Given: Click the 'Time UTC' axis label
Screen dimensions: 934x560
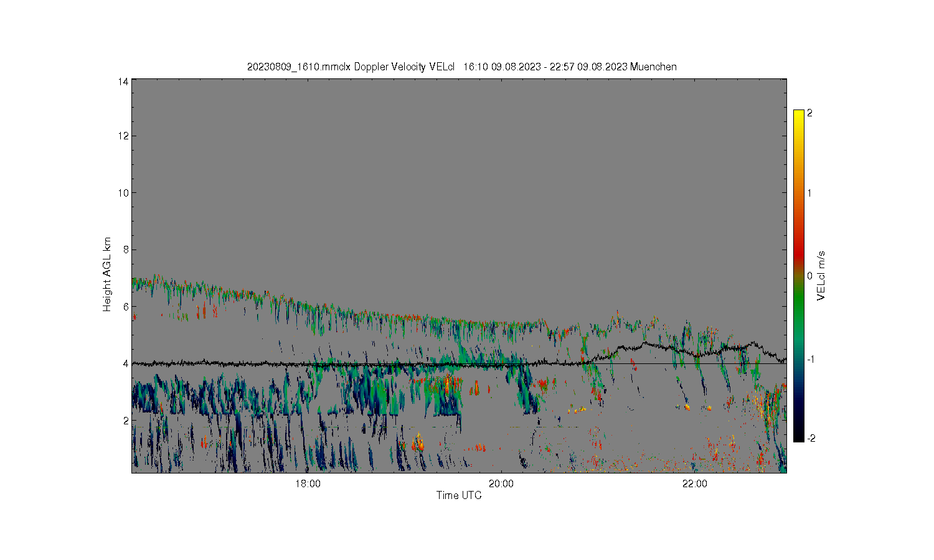Looking at the screenshot, I should click(459, 495).
